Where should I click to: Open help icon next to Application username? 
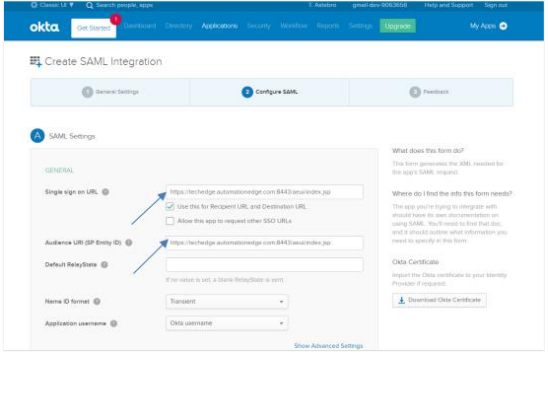114,323
